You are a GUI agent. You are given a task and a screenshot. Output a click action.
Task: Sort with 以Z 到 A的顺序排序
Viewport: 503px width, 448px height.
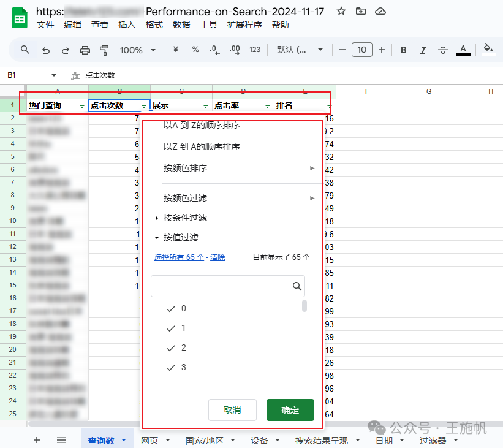click(x=202, y=146)
